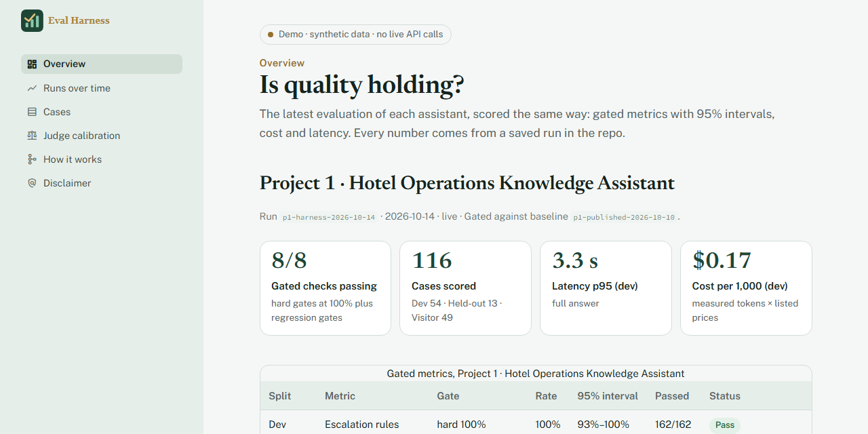Click the 'Is quality holding?' heading
868x434 pixels.
[362, 85]
